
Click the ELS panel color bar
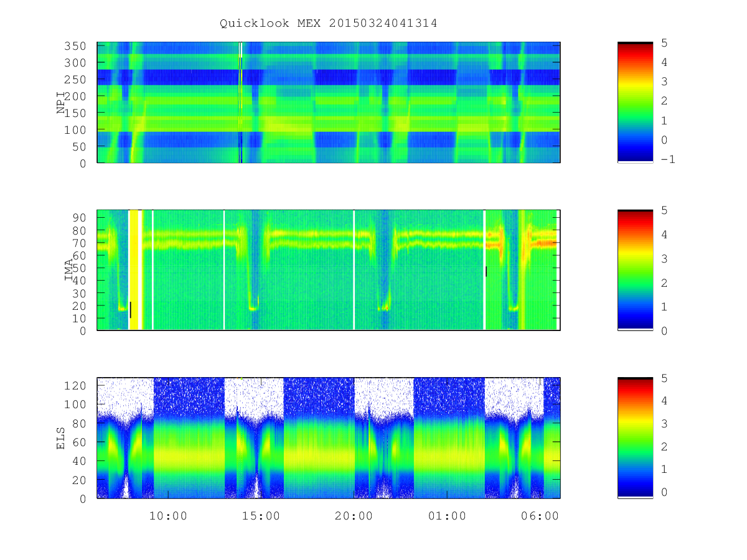click(x=635, y=437)
